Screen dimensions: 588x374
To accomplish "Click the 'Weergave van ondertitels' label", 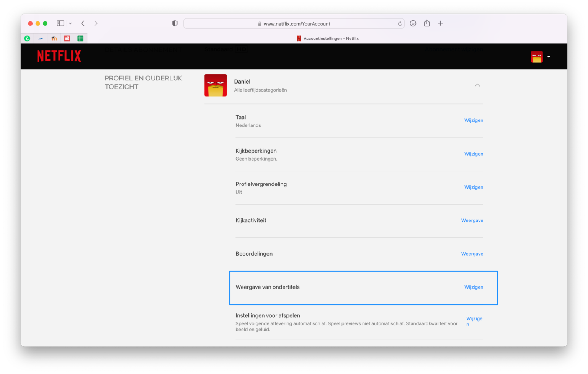I will 268,287.
